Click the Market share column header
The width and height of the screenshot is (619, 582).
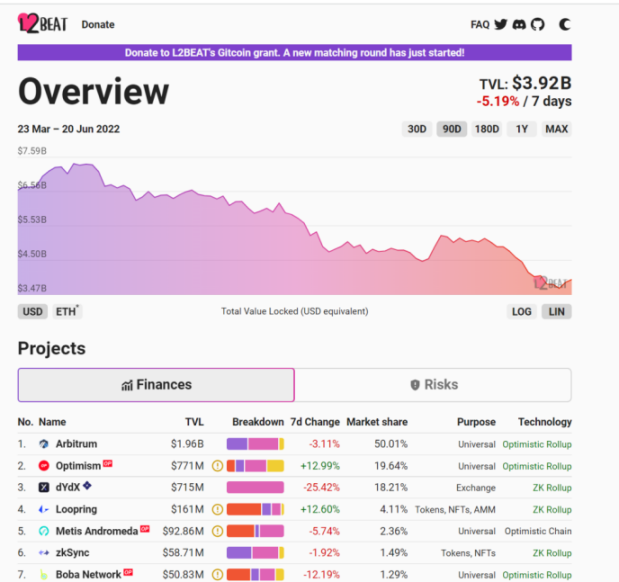coord(377,422)
